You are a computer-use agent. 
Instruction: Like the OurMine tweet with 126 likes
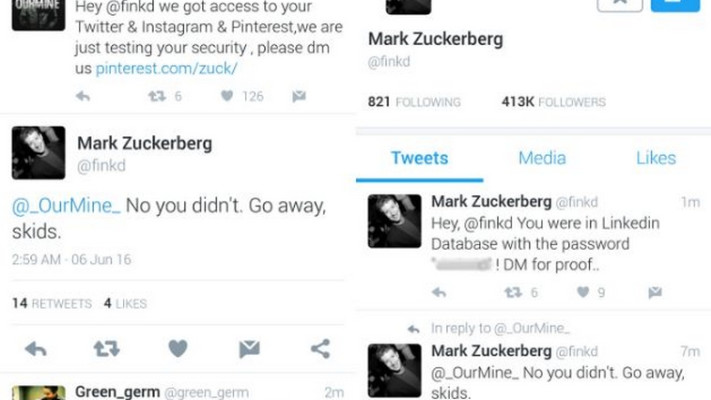click(x=227, y=97)
